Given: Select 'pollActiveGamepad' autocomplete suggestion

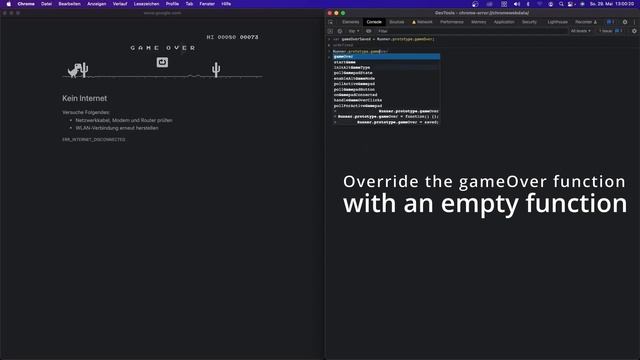Looking at the screenshot, I should (x=386, y=84).
